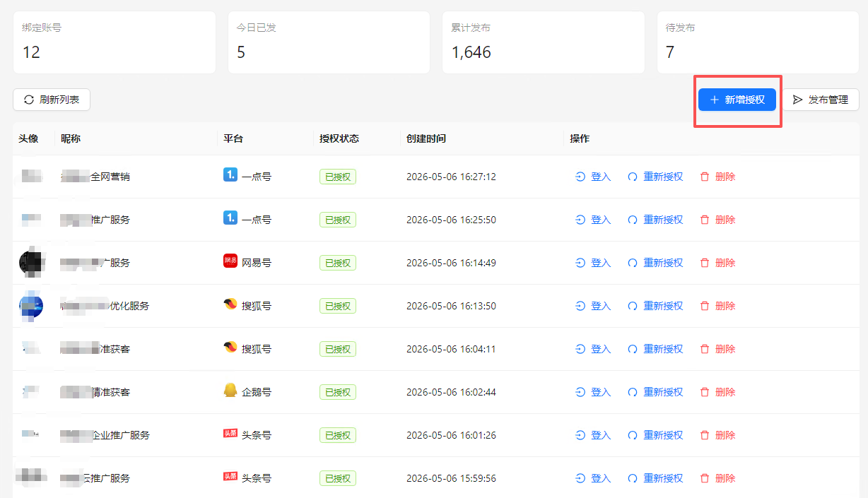
Task: Click the round avatar in 优化服务 row
Action: coord(31,306)
